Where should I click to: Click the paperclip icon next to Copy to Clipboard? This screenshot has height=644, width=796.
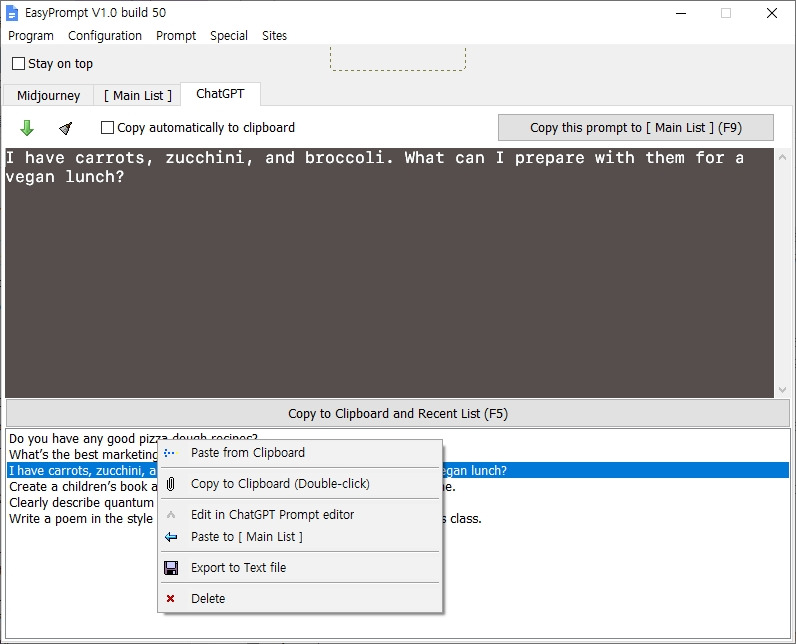171,484
